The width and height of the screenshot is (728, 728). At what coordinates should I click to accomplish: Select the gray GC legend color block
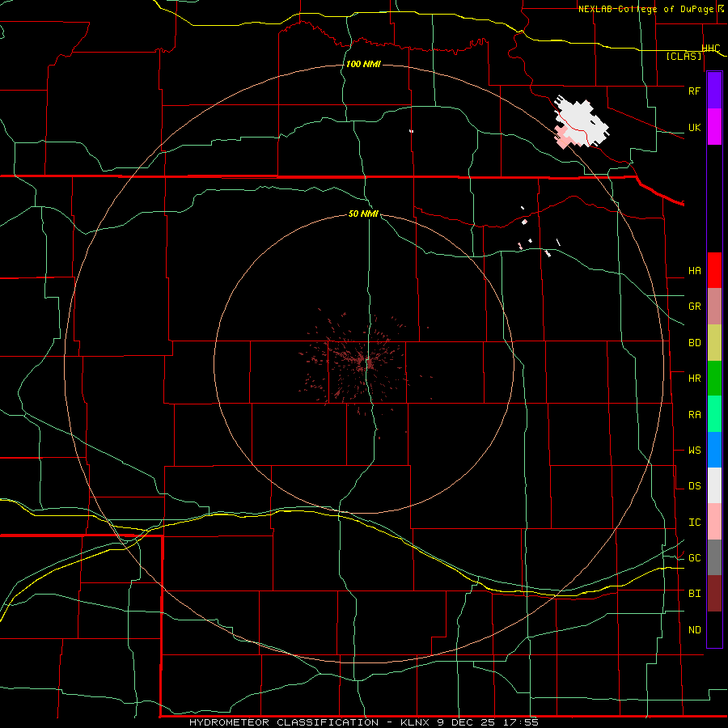tap(714, 557)
